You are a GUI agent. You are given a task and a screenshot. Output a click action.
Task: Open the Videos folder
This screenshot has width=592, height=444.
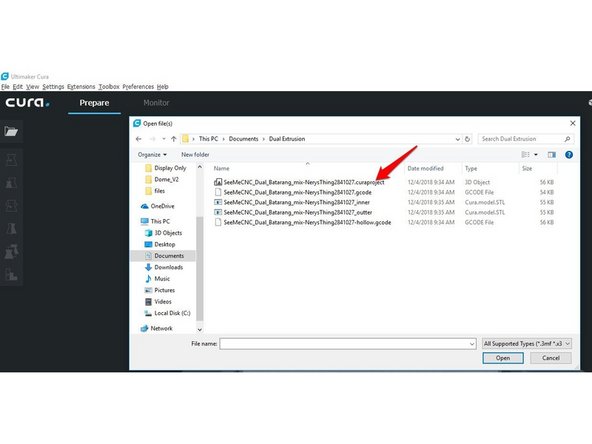(x=158, y=302)
